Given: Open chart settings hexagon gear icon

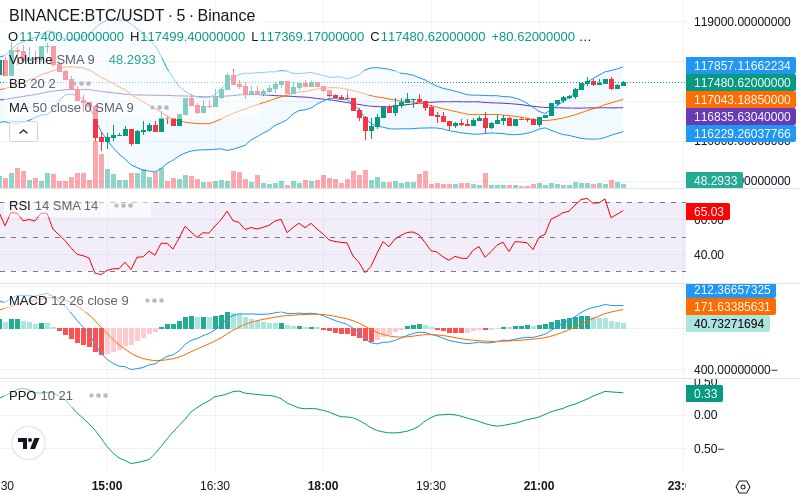Looking at the screenshot, I should coord(743,487).
